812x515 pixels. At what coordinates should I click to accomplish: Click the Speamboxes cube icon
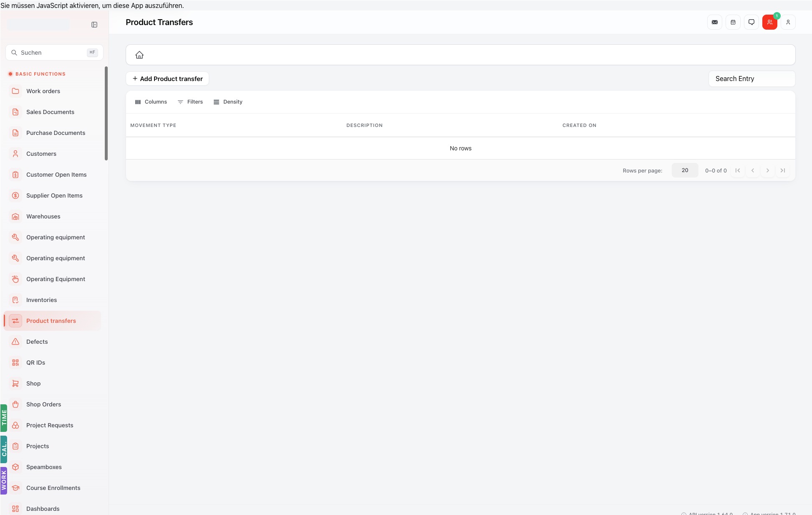click(x=15, y=467)
